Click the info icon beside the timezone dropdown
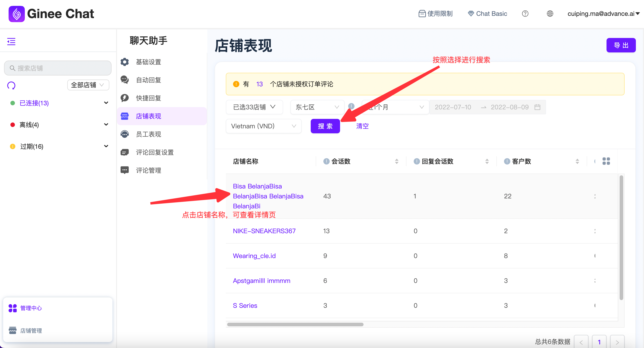 tap(351, 106)
